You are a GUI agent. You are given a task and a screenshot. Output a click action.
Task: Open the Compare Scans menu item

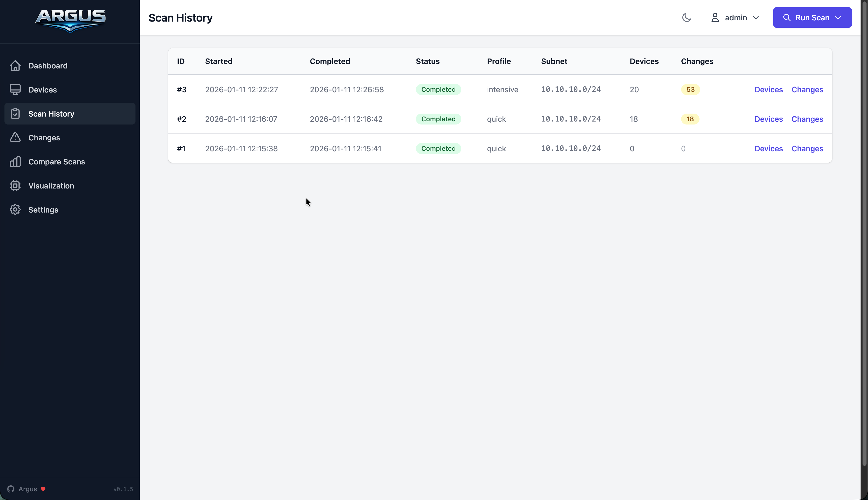coord(57,161)
